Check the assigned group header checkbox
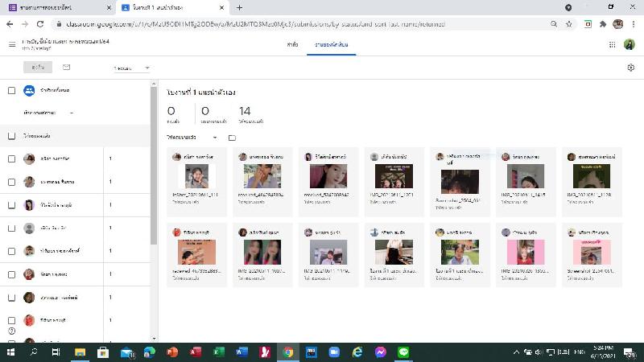The height and width of the screenshot is (362, 644). pyautogui.click(x=11, y=136)
